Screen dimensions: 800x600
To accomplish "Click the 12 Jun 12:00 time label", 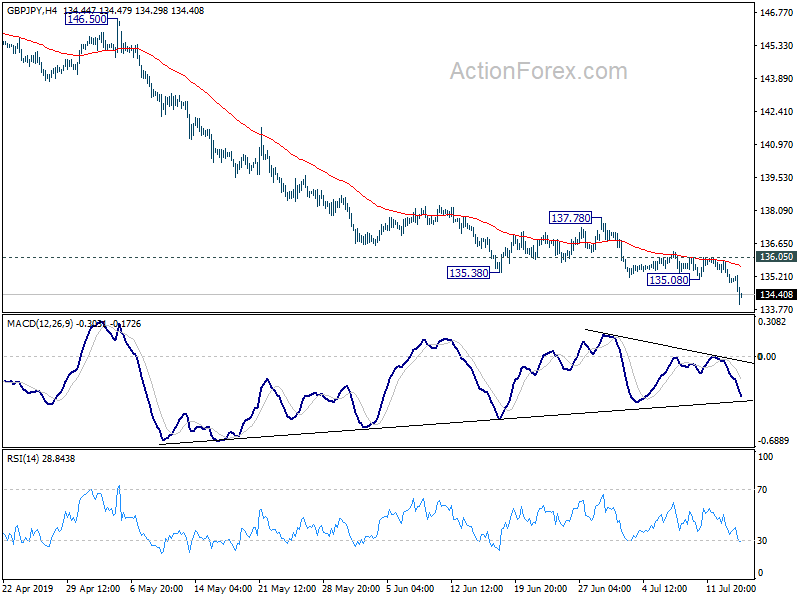I will 477,589.
